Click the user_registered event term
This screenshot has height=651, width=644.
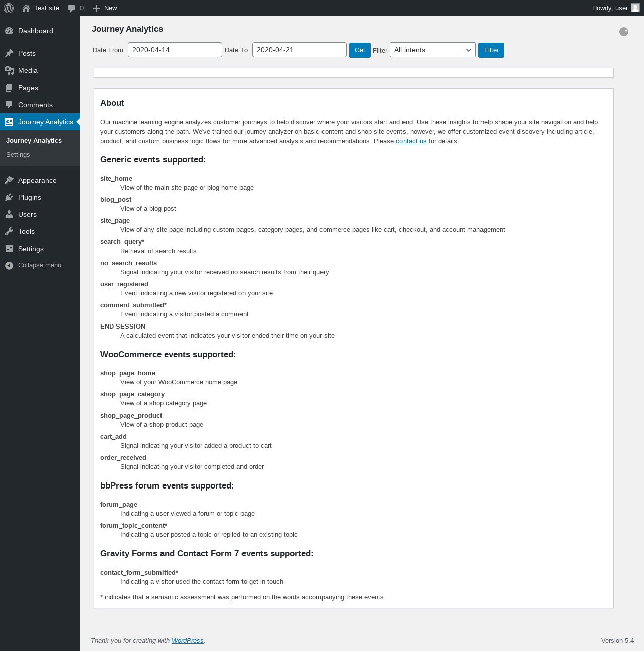point(124,284)
